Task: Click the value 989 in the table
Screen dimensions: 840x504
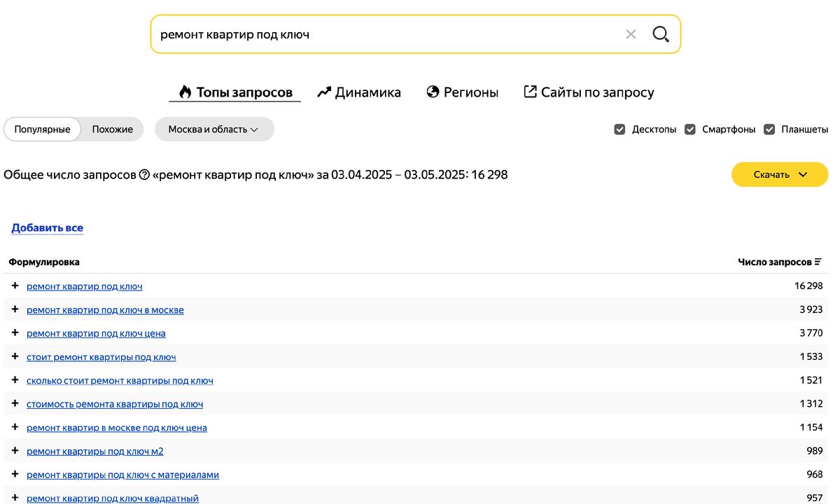Action: (x=815, y=451)
